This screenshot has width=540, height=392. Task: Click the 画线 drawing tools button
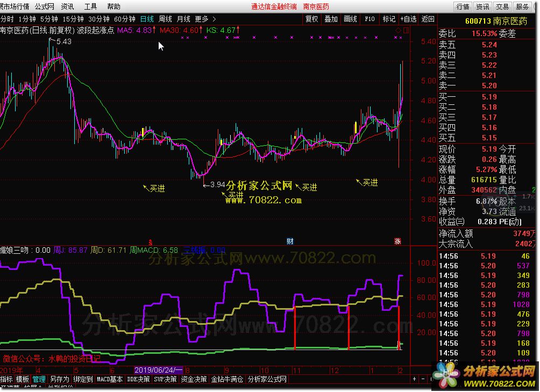pos(351,19)
